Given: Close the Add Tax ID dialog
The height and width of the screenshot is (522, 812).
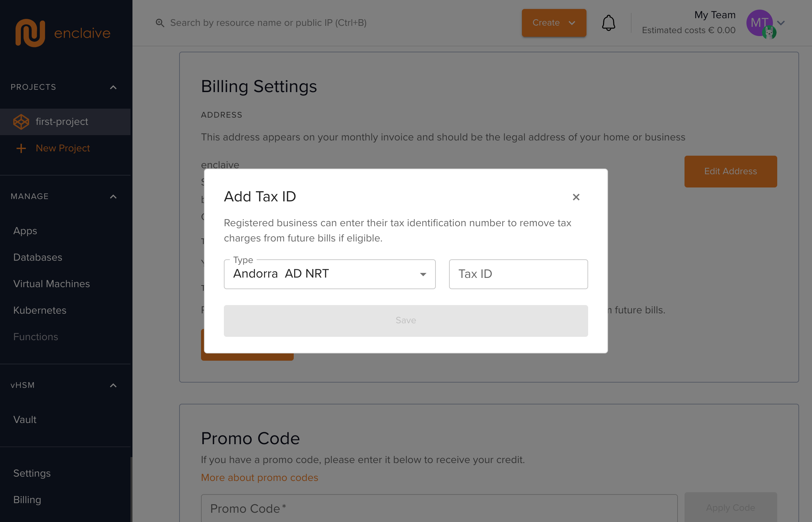Looking at the screenshot, I should [576, 197].
